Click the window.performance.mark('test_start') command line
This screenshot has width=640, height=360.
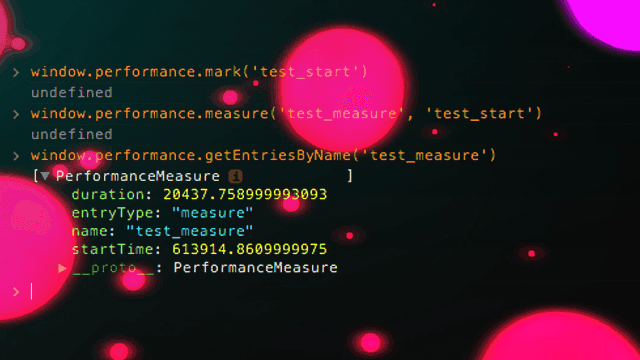(199, 72)
